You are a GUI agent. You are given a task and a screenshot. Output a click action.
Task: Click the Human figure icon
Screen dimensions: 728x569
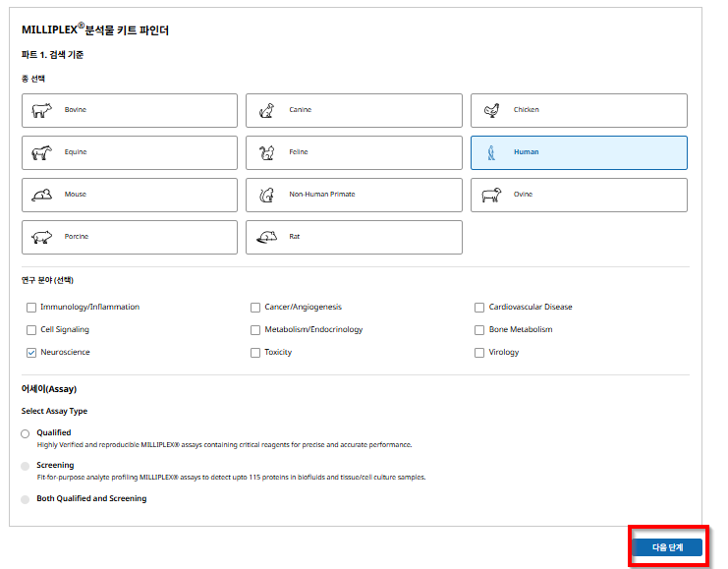click(491, 152)
